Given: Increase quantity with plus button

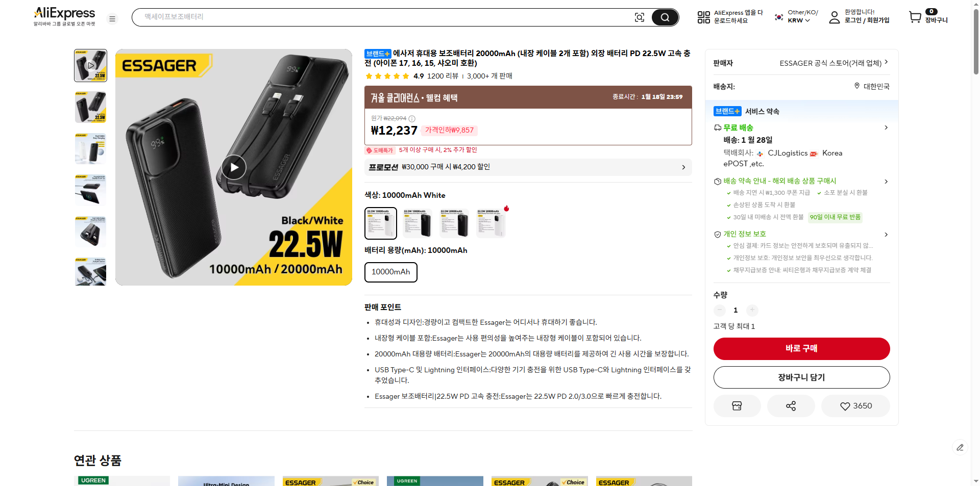Looking at the screenshot, I should [752, 310].
